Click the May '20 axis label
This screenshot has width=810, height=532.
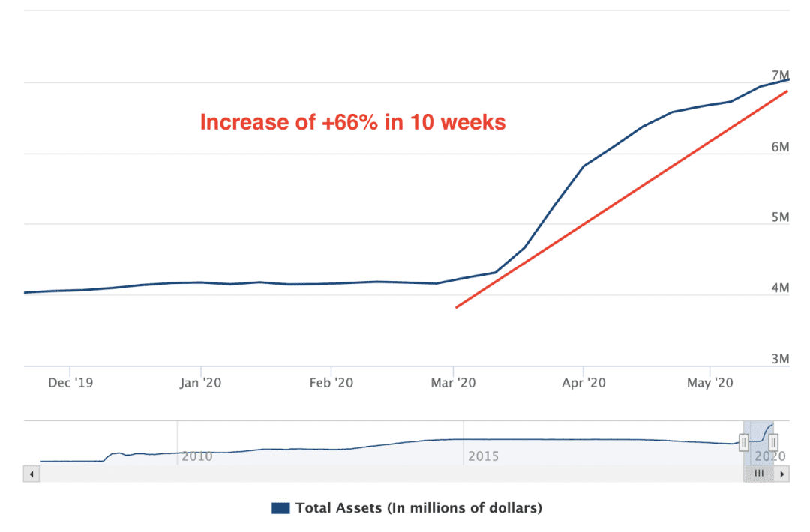tap(709, 383)
